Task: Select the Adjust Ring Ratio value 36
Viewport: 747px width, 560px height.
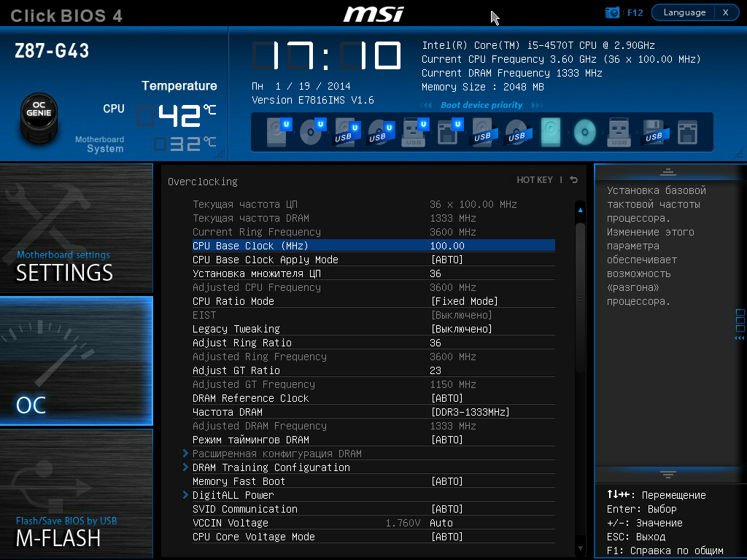Action: coord(373,343)
